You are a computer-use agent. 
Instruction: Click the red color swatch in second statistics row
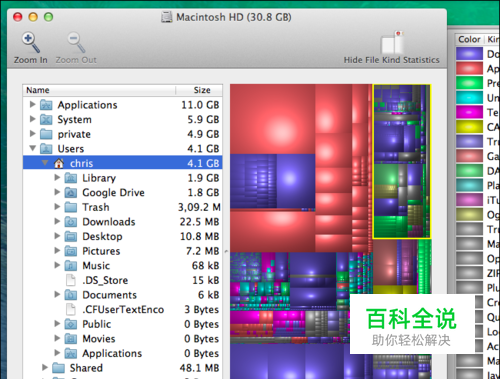pos(469,69)
